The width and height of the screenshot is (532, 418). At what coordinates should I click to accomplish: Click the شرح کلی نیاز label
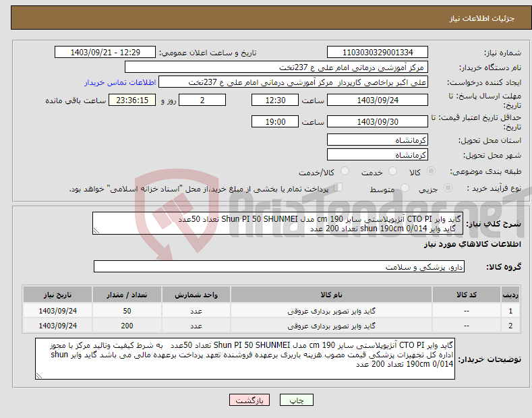pos(494,224)
